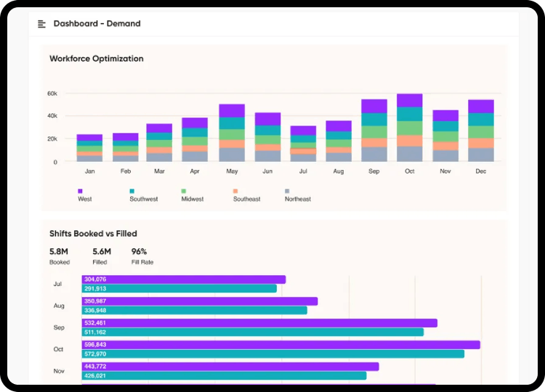The image size is (545, 392).
Task: Click the Dashboard - Demand title
Action: pos(97,24)
